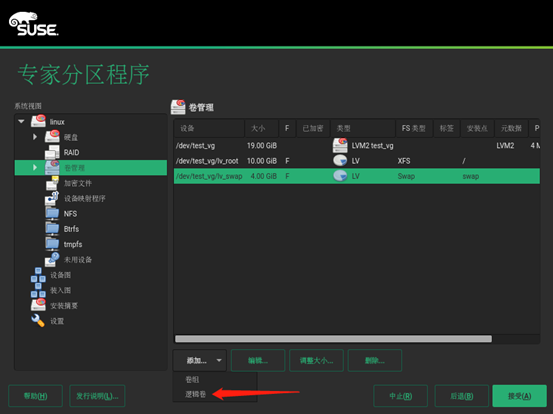Click the NFS folder icon
The image size is (553, 414).
tap(52, 213)
